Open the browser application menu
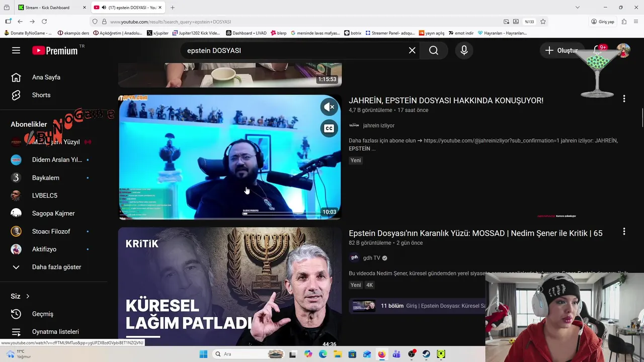The height and width of the screenshot is (362, 644). pos(636,22)
